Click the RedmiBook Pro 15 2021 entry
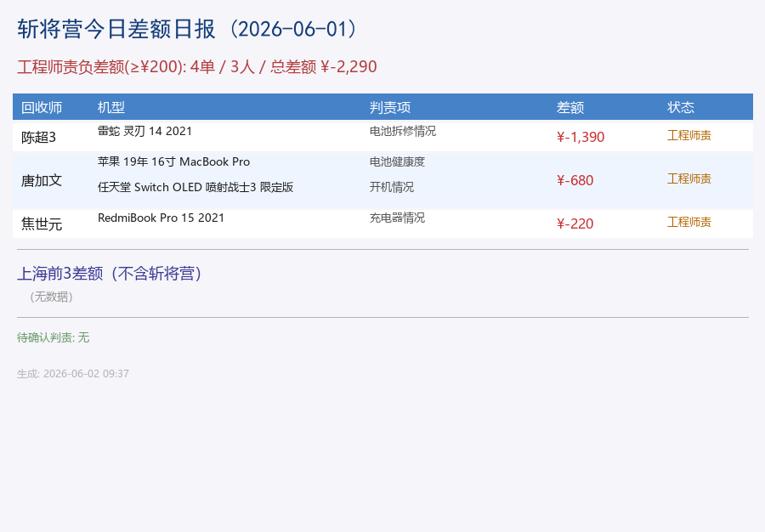 [161, 218]
